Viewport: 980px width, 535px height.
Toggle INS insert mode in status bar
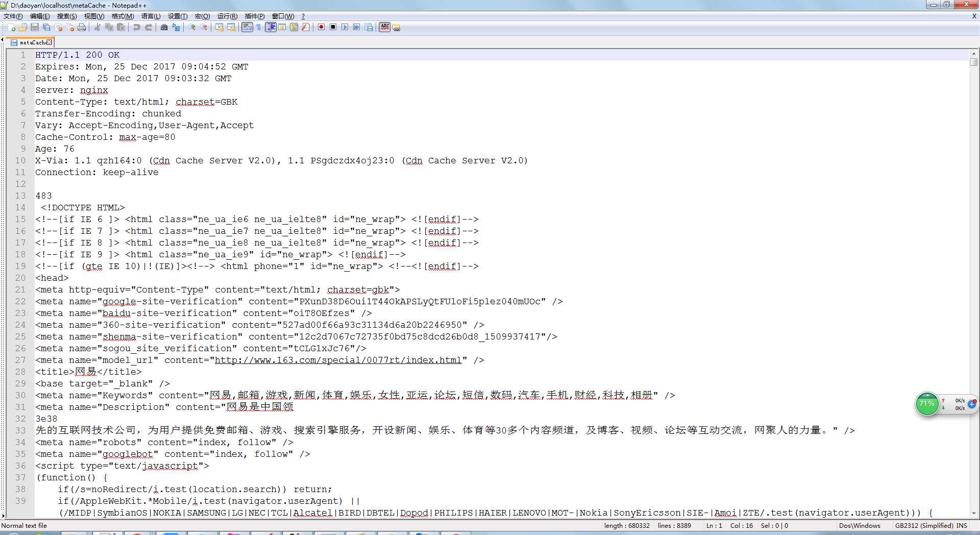(962, 525)
